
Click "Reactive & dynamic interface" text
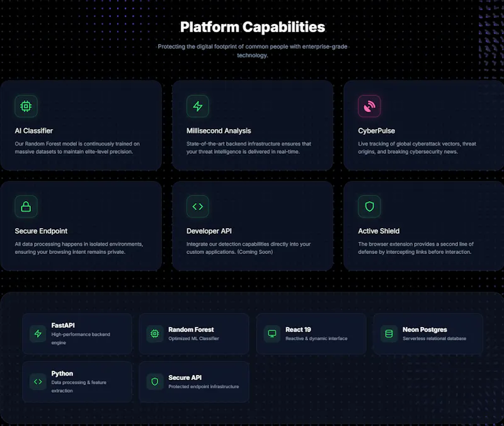pyautogui.click(x=316, y=338)
